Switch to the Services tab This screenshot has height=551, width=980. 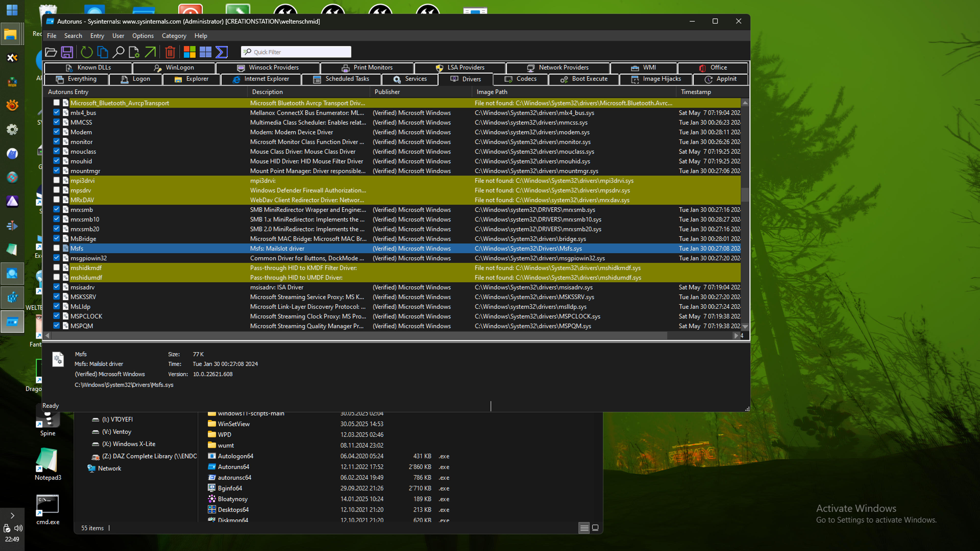410,79
